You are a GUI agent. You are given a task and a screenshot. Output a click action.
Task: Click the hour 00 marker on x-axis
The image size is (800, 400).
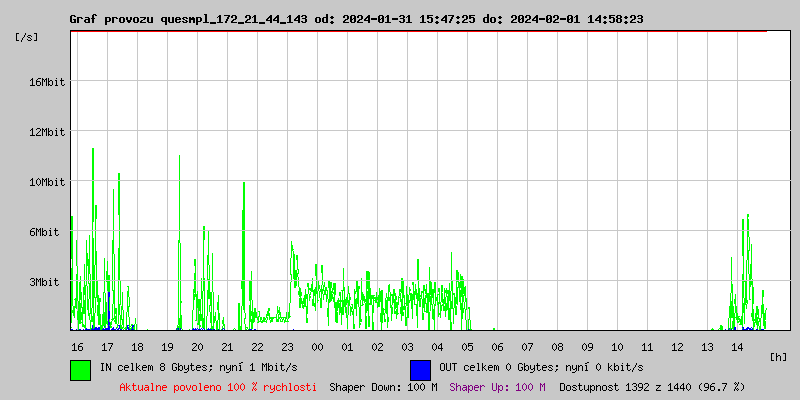[x=317, y=347]
